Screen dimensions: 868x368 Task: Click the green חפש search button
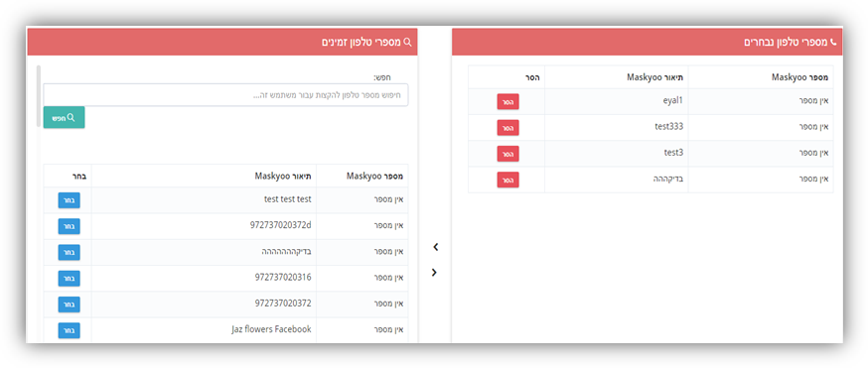(x=65, y=118)
